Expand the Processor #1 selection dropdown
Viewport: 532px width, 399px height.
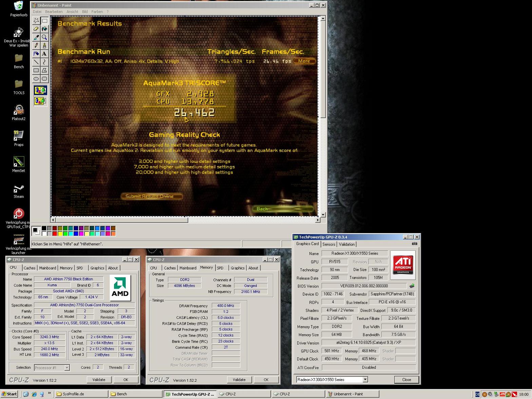(x=67, y=368)
